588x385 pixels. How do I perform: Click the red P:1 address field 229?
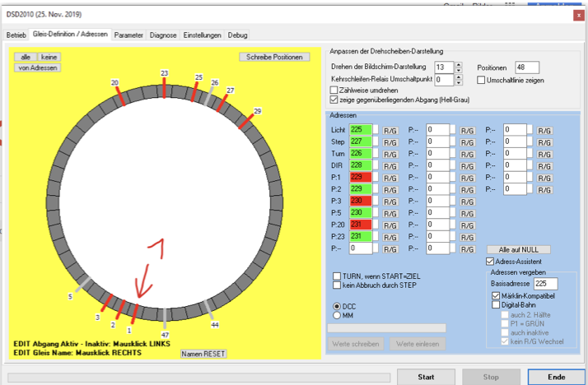[361, 176]
